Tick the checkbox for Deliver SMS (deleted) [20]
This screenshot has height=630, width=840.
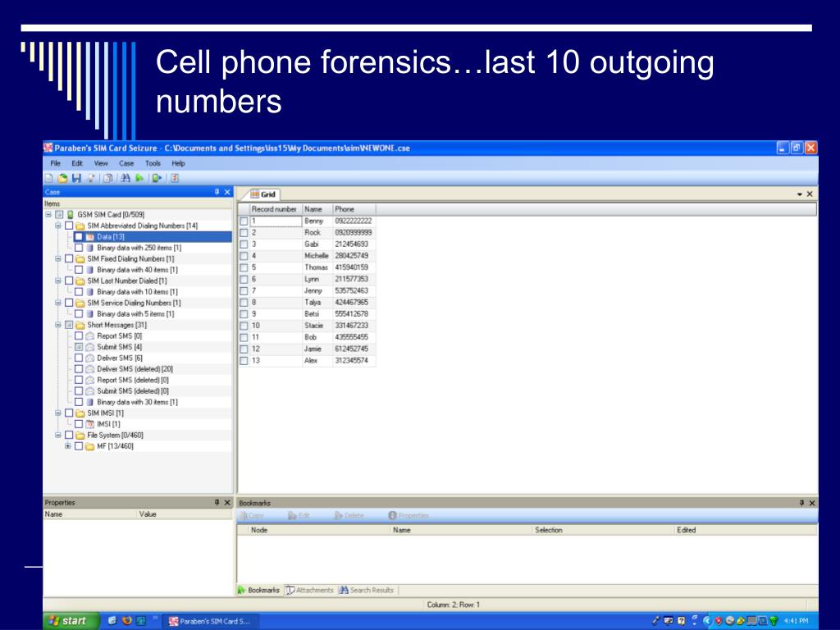point(79,369)
